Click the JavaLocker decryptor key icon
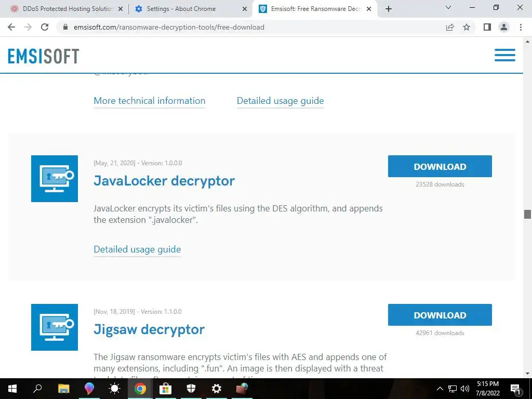Screen dimensions: 532x399 pyautogui.click(x=55, y=179)
